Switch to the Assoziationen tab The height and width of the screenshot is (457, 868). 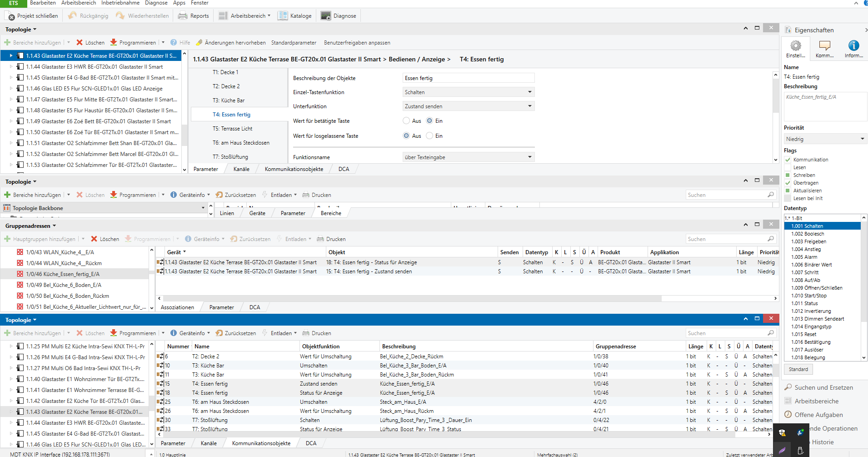[177, 307]
